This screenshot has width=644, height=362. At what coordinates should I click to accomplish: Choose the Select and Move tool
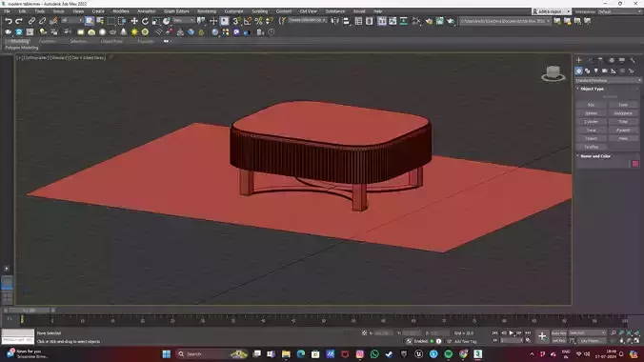pos(134,21)
